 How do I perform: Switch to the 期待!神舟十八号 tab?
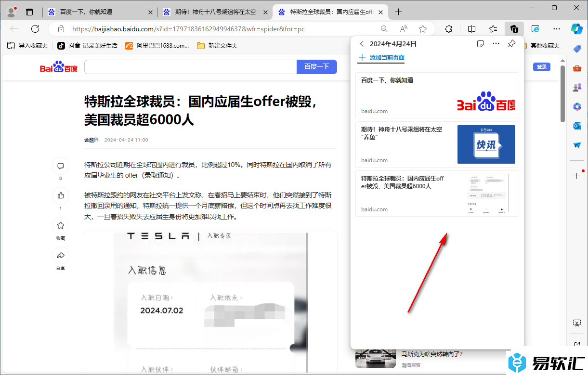(x=215, y=12)
